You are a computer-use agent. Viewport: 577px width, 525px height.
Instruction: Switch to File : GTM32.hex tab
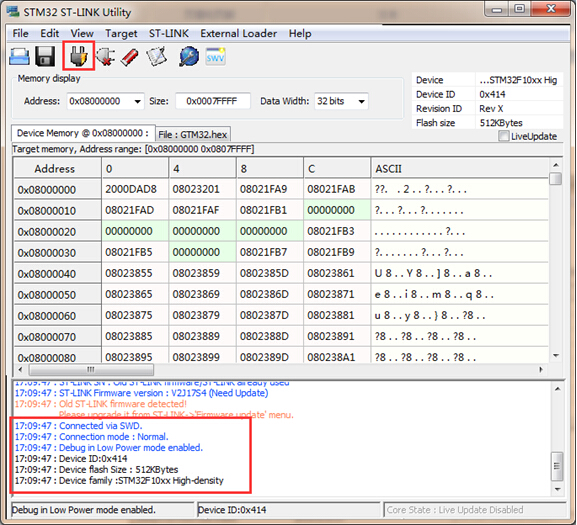(x=192, y=135)
